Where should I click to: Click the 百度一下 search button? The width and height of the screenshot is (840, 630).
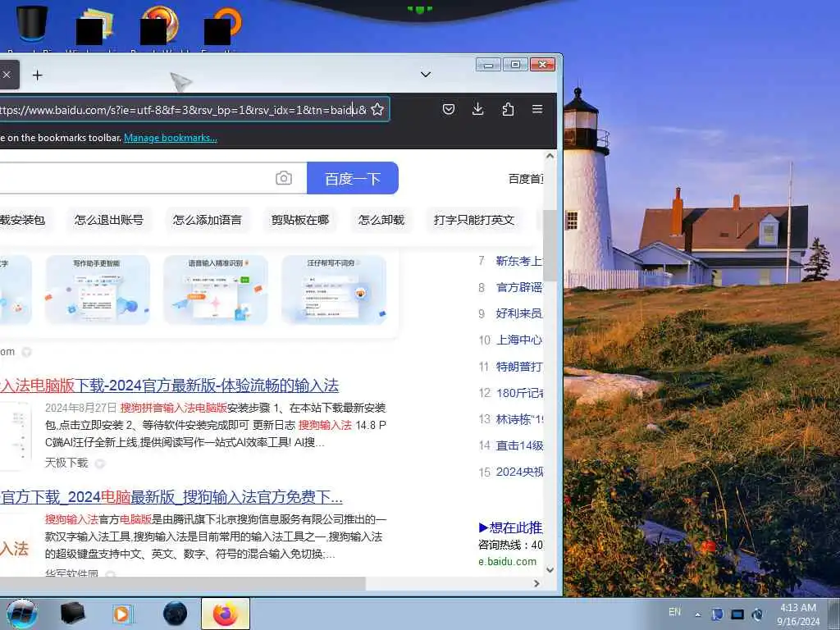pyautogui.click(x=353, y=178)
